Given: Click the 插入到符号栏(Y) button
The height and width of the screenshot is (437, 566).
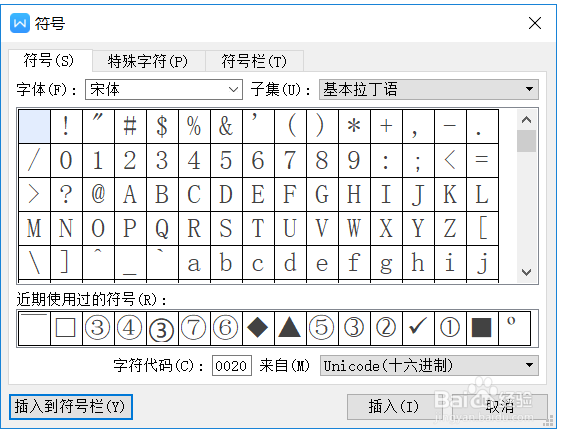Looking at the screenshot, I should pos(71,407).
